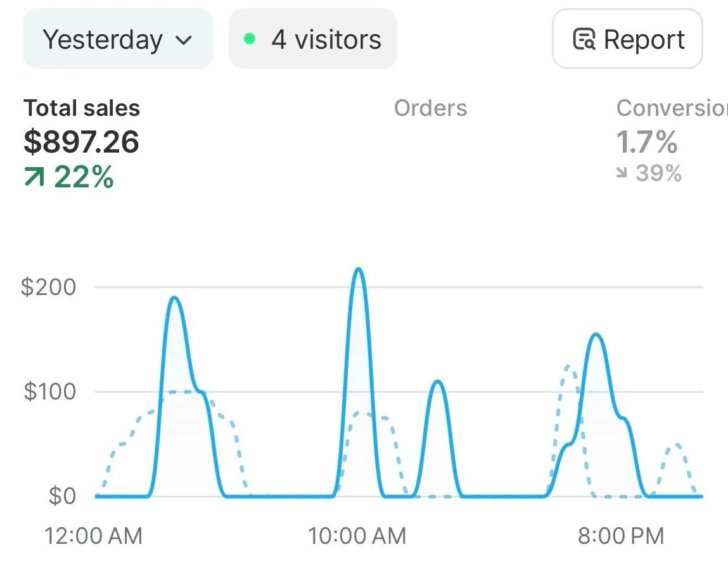Select the Total sales metric tab
This screenshot has width=728, height=585.
[82, 108]
